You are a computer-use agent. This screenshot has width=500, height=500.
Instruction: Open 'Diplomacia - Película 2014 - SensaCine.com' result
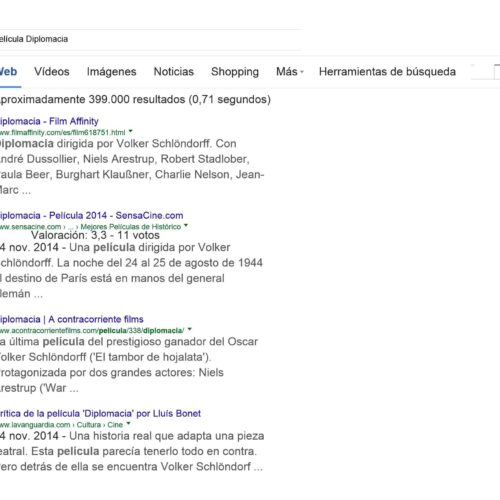pos(91,215)
